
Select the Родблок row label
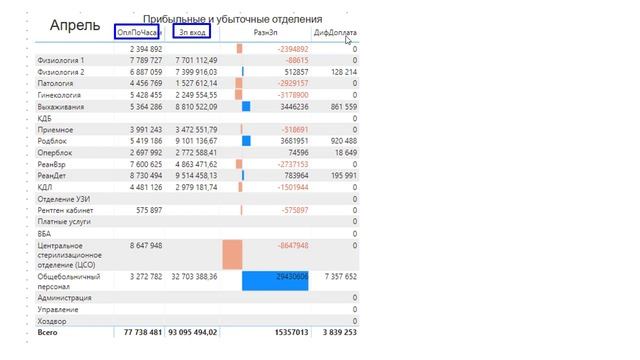click(52, 141)
